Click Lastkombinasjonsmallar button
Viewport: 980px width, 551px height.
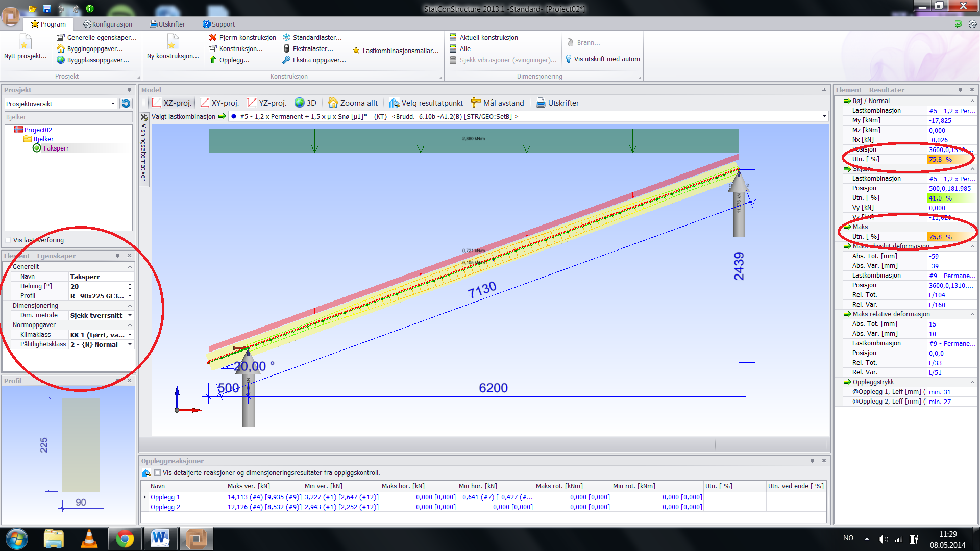coord(396,51)
